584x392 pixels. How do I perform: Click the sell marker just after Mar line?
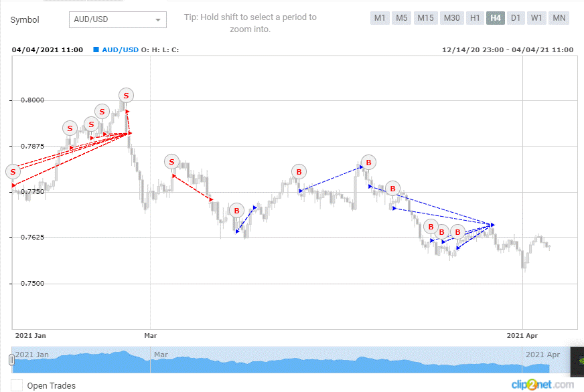tap(171, 162)
